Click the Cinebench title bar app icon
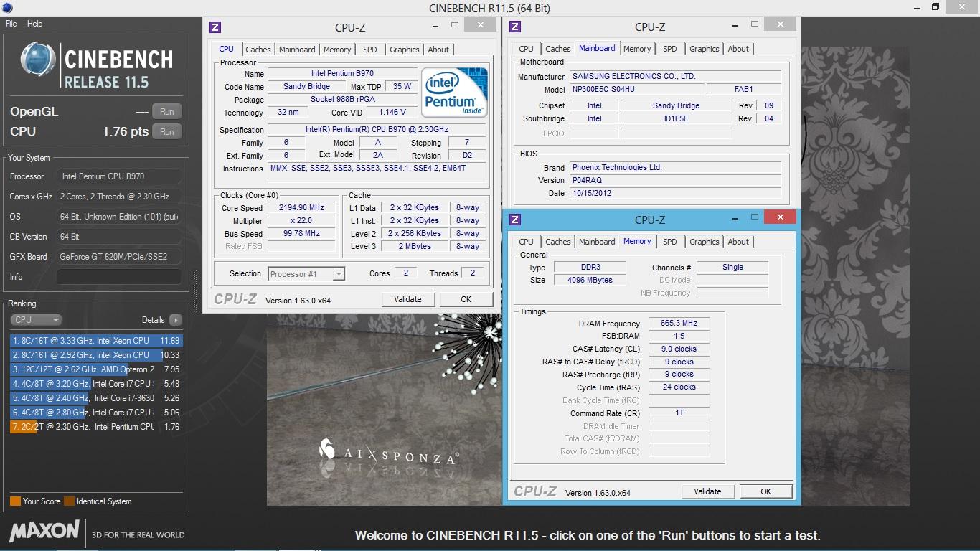The width and height of the screenshot is (980, 551). [7, 7]
